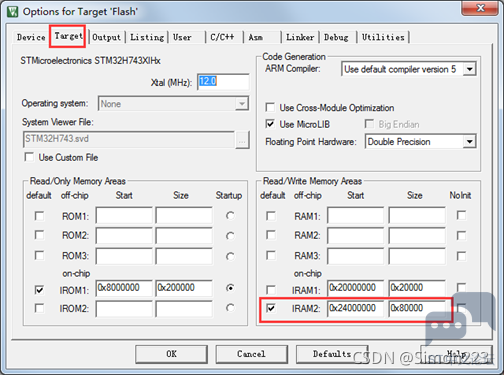Click the Keil icon in title bar
Screen dimensions: 504x375
click(x=13, y=12)
